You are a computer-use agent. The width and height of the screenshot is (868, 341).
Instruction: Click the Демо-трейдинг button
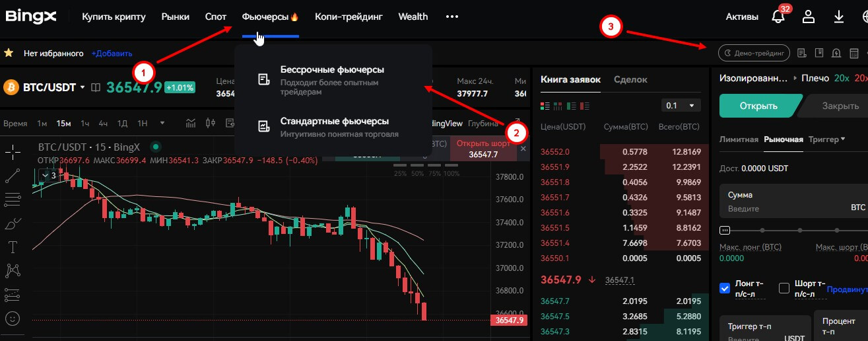(754, 53)
